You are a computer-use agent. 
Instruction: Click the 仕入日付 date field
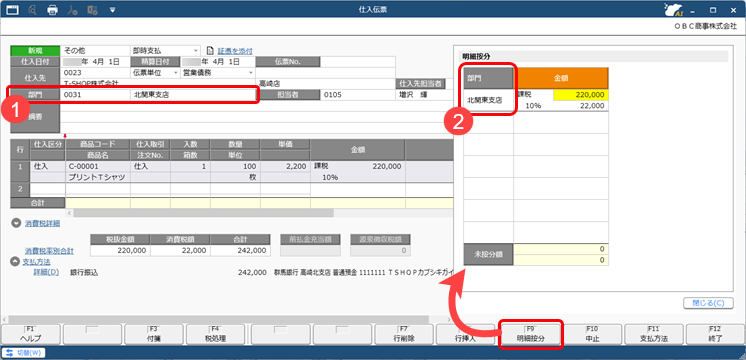95,62
